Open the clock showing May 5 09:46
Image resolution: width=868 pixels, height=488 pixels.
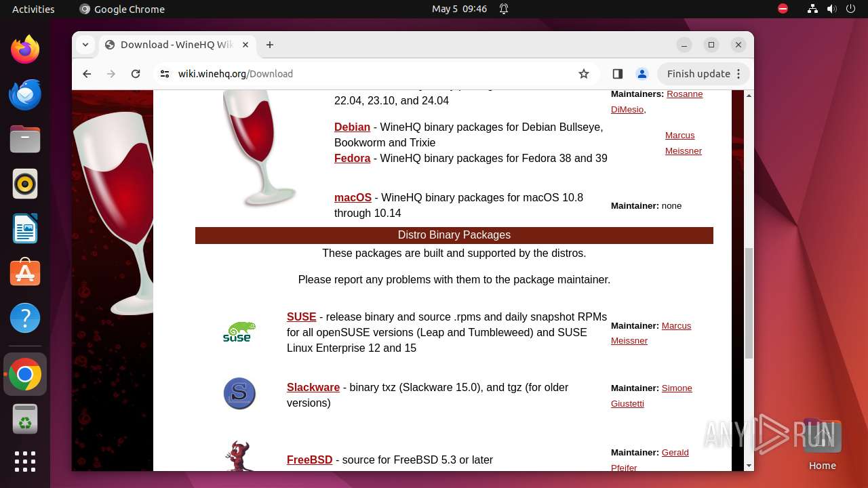coord(460,9)
